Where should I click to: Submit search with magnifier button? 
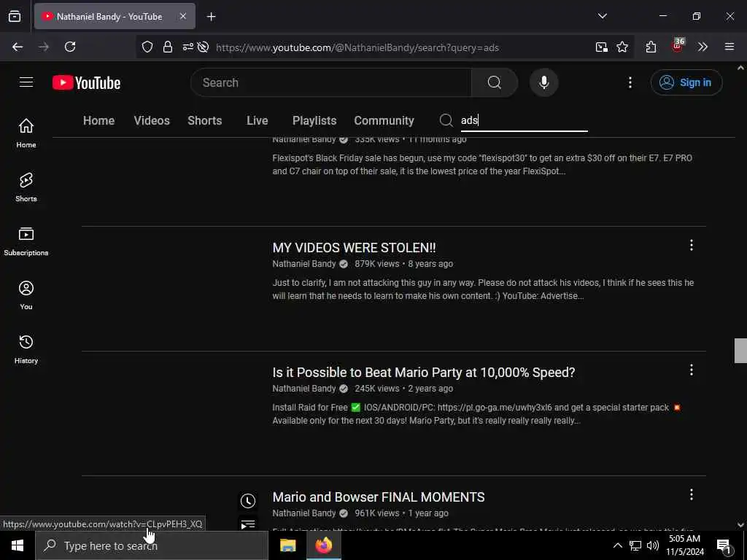click(x=495, y=82)
